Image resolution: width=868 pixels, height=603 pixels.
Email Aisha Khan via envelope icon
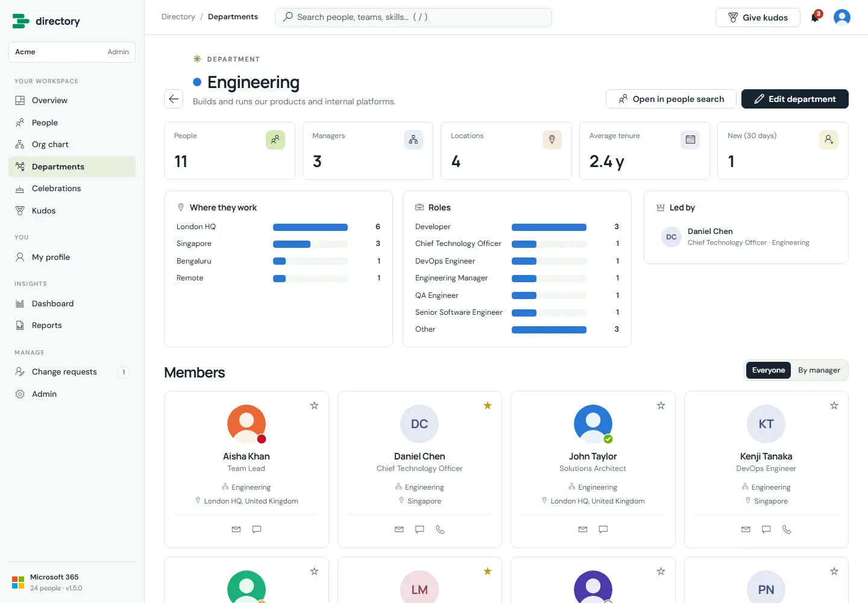click(x=236, y=529)
